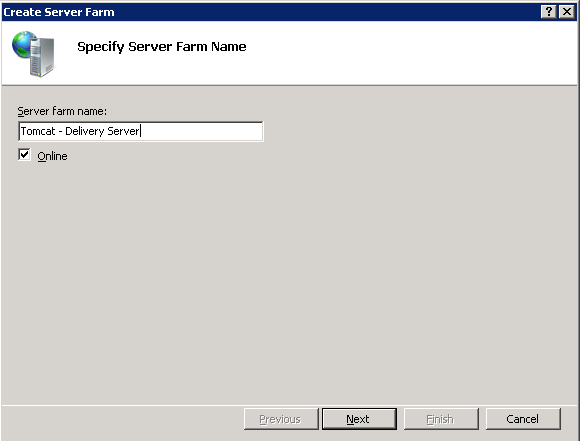Click the Specify Server Farm Name heading

(x=162, y=47)
